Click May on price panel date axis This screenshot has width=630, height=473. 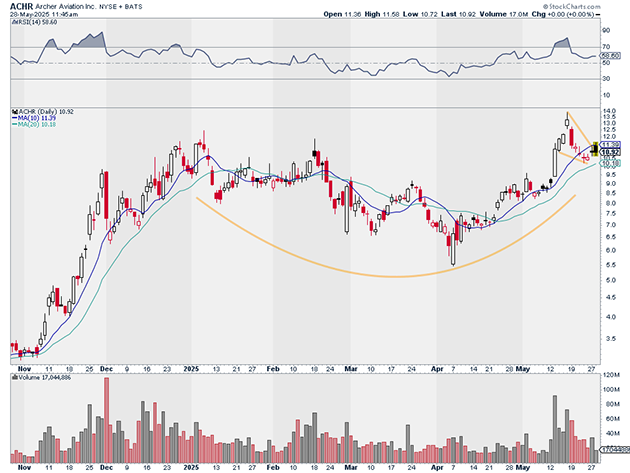point(523,369)
